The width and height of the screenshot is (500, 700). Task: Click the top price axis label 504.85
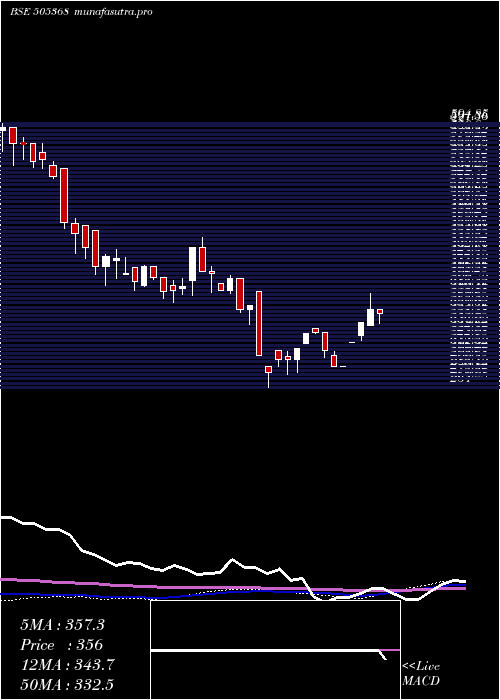pyautogui.click(x=469, y=115)
